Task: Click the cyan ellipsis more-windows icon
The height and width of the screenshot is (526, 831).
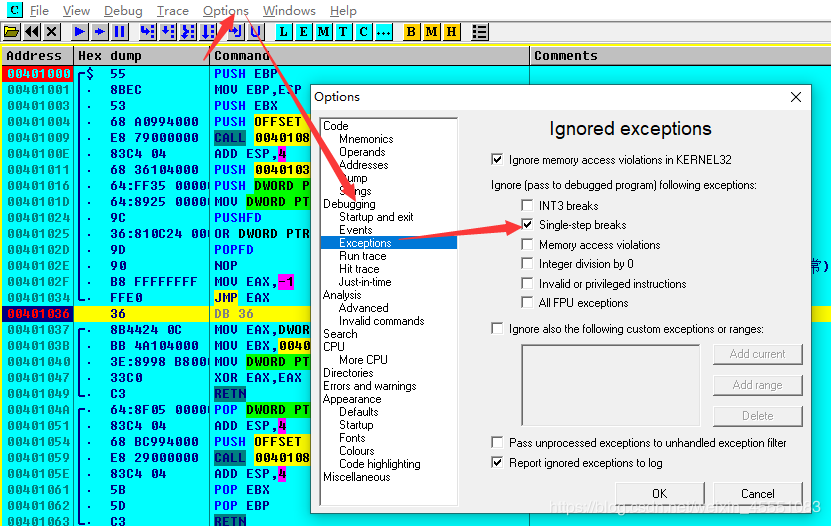Action: 384,32
